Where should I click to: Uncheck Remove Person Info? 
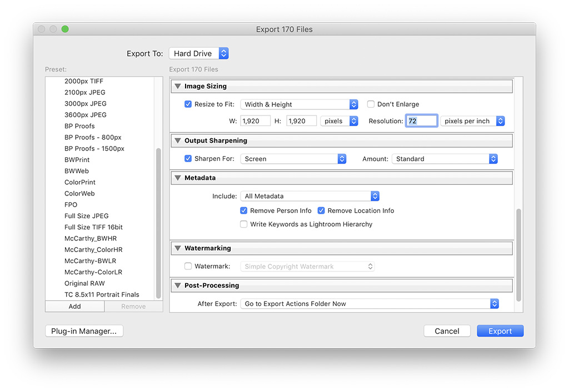point(243,210)
